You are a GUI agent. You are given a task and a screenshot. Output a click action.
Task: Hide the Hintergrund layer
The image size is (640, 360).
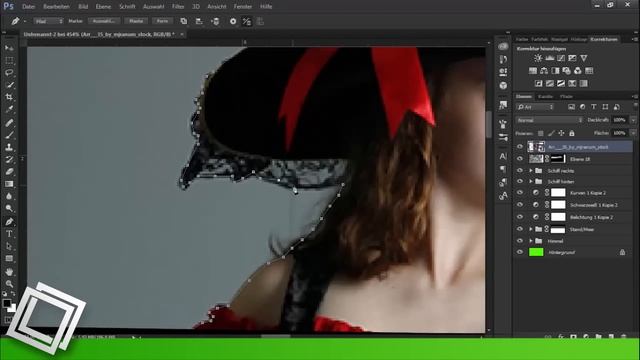pyautogui.click(x=520, y=252)
